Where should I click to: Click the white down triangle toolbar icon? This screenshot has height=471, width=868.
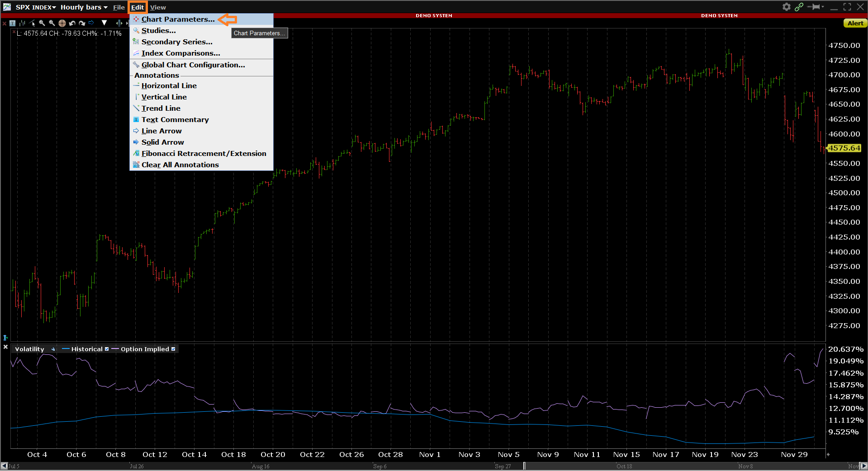point(104,23)
